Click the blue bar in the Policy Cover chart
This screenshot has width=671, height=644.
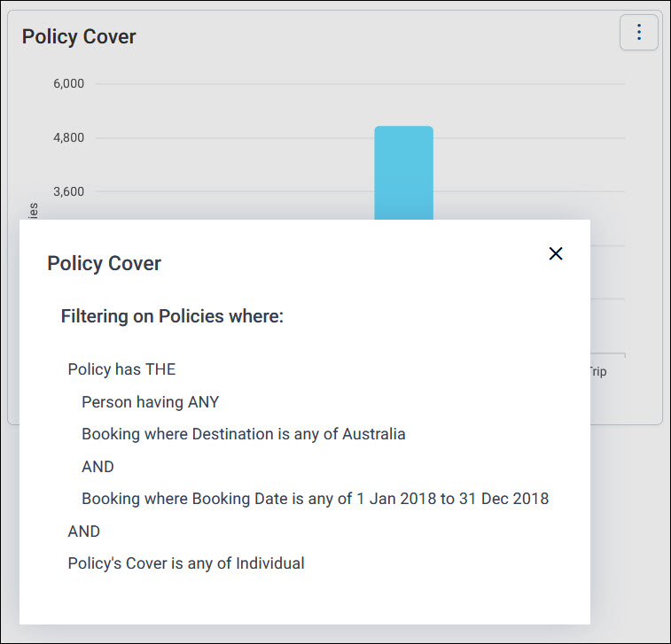[x=403, y=173]
